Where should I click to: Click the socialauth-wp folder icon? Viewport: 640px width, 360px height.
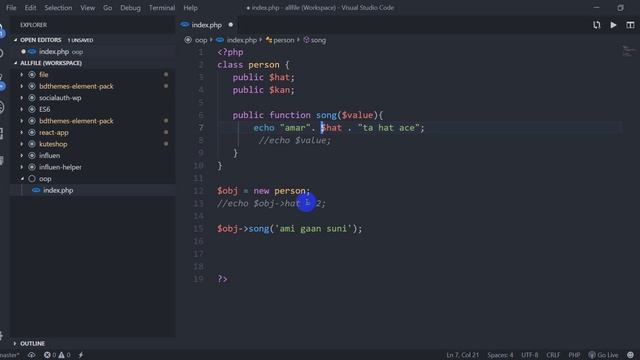click(32, 98)
